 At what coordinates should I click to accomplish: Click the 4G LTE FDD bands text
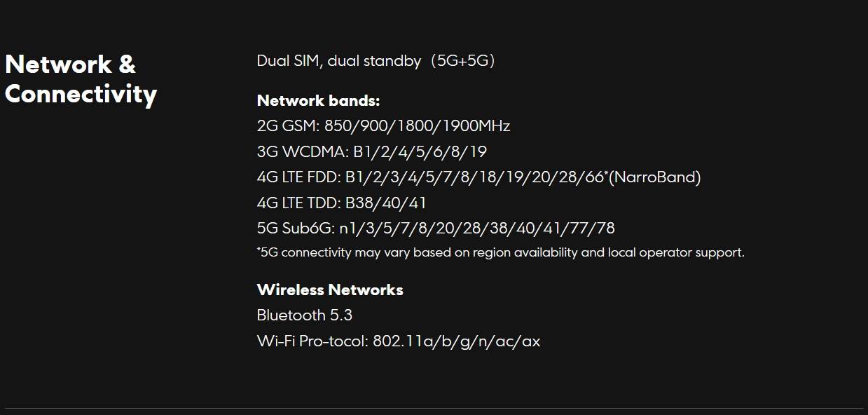(x=478, y=177)
